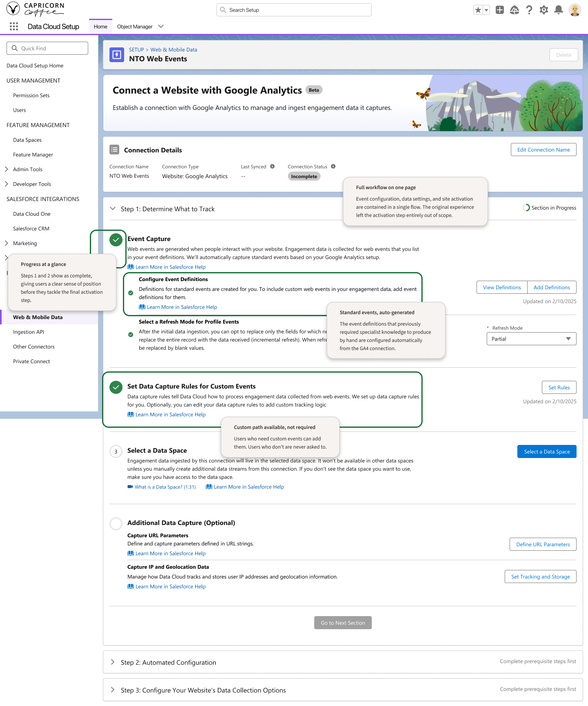Collapse Step 1: Determine What to Track
The height and width of the screenshot is (706, 588).
click(x=113, y=209)
